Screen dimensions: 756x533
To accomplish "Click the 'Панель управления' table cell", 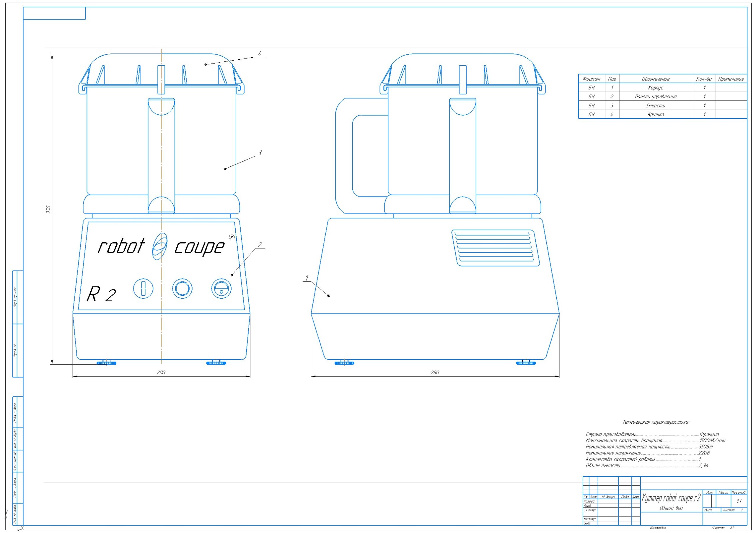I will (656, 97).
